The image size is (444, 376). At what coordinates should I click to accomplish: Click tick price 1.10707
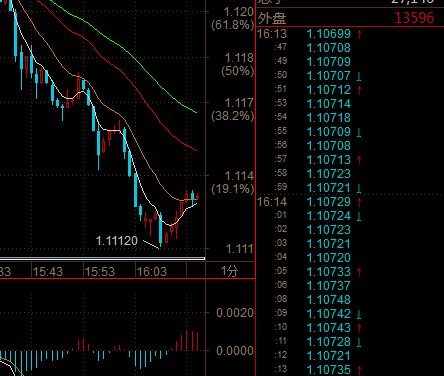click(x=329, y=76)
